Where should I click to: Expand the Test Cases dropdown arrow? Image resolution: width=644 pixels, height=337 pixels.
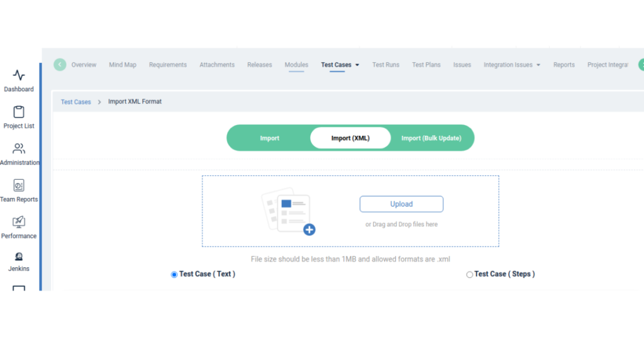pos(357,65)
